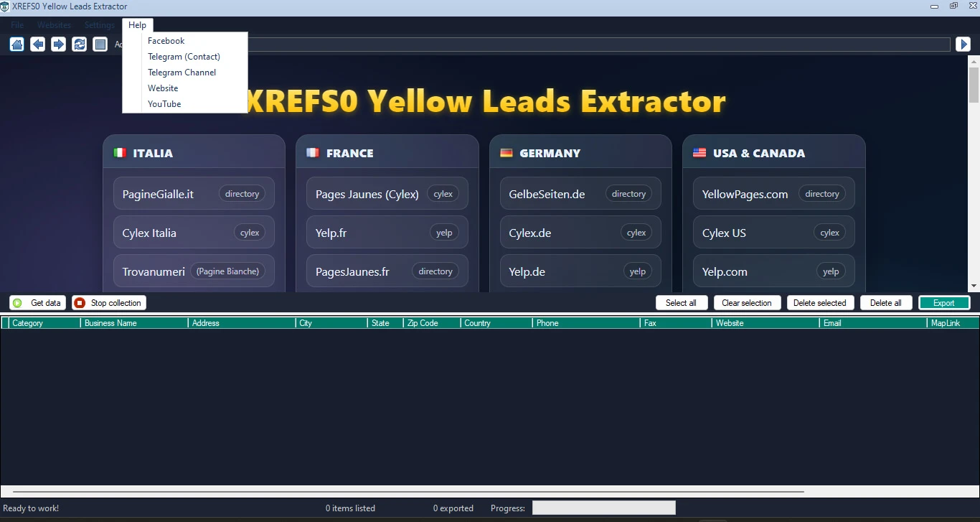This screenshot has height=522, width=980.
Task: Open the Telegram (Contact) menu entry
Action: (185, 57)
